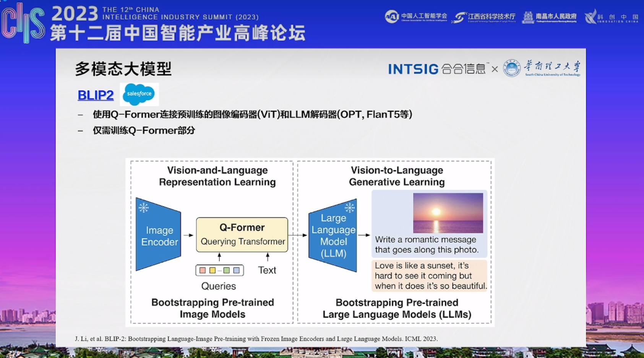Click the green query square
This screenshot has width=644, height=358.
(x=227, y=270)
